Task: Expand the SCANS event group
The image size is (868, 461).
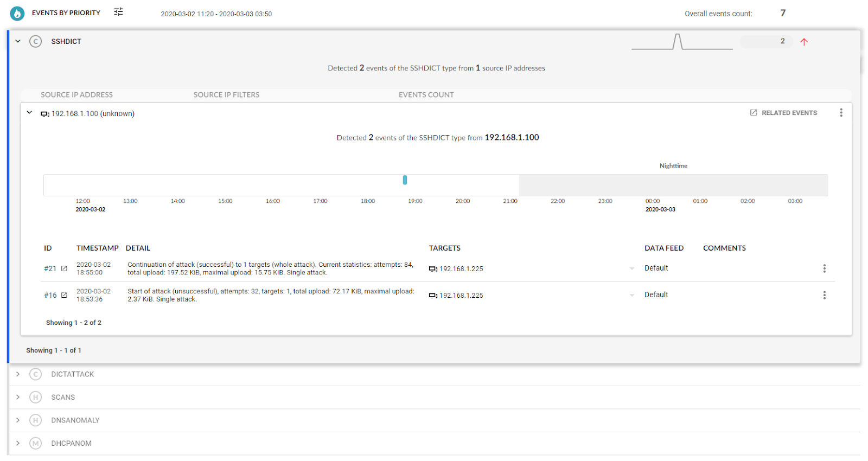Action: point(18,397)
